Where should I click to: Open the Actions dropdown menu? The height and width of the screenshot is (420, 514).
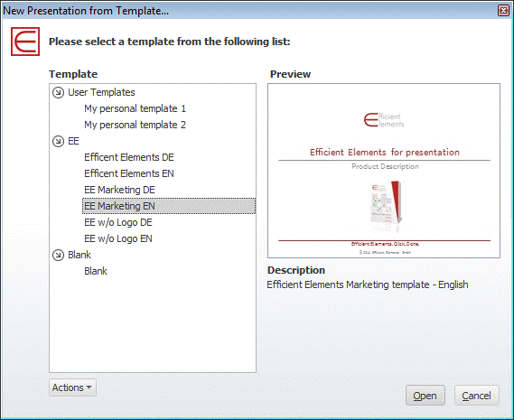72,387
